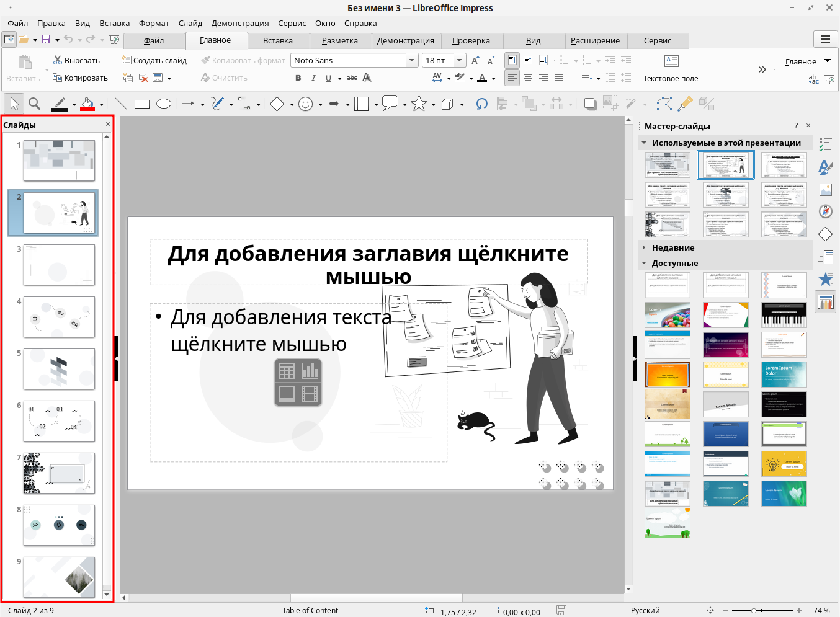This screenshot has width=840, height=617.
Task: Click the zoom slider in status bar
Action: pos(754,611)
